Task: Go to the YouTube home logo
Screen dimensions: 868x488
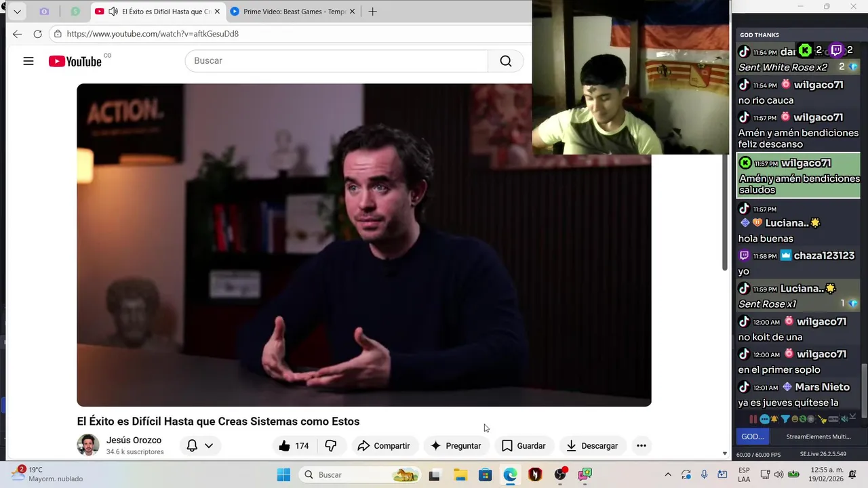Action: click(x=75, y=61)
